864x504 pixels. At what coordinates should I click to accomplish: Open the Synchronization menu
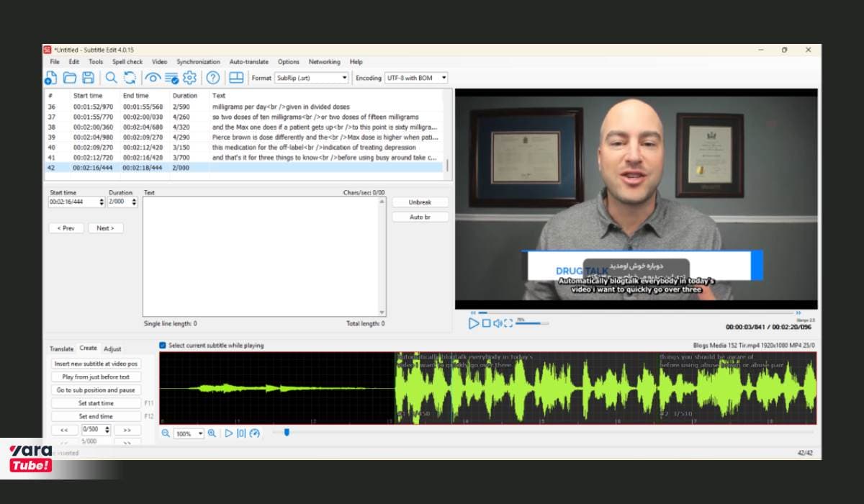tap(198, 62)
